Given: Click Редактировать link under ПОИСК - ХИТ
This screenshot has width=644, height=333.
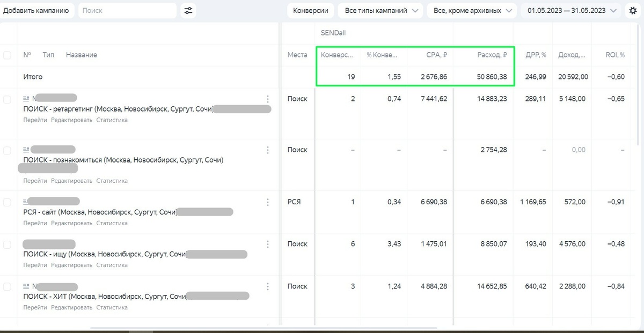Looking at the screenshot, I should tap(72, 307).
